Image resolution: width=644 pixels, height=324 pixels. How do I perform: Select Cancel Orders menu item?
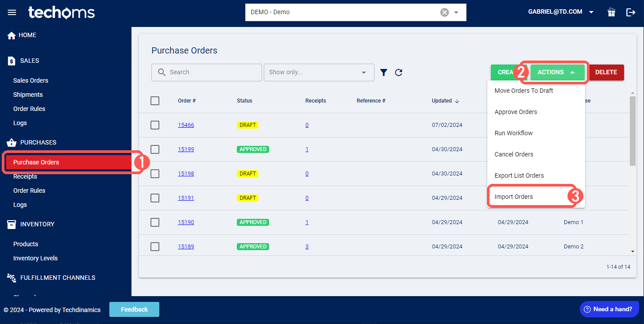(536, 154)
